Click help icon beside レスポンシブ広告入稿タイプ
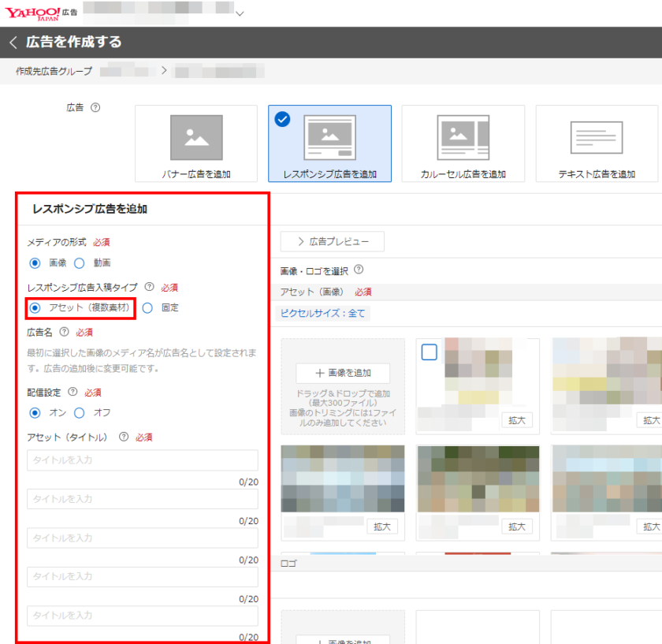This screenshot has height=644, width=662. (x=150, y=288)
